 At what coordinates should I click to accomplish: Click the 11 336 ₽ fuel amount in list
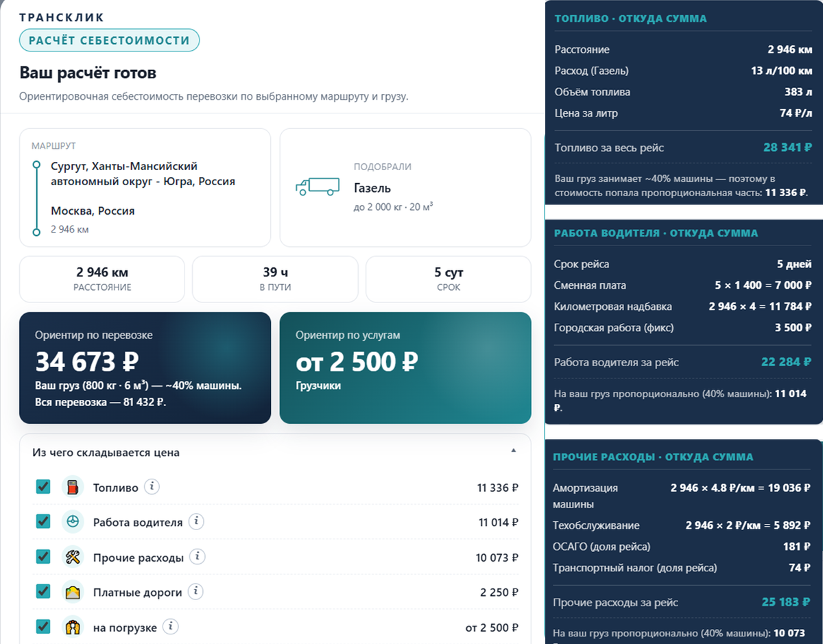pos(498,488)
